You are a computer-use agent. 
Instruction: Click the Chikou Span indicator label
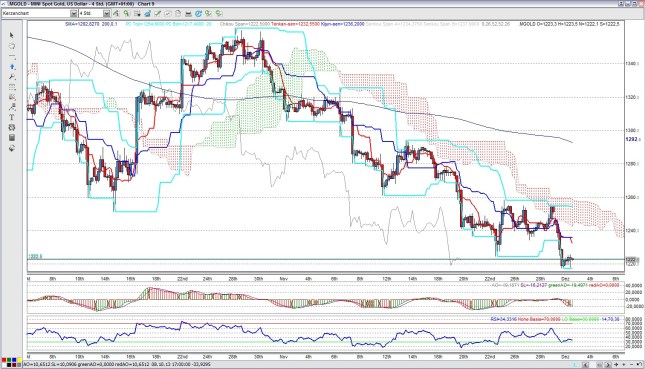245,24
